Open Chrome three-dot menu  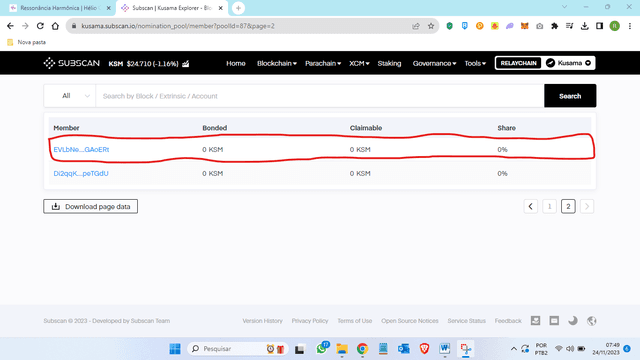coord(630,26)
